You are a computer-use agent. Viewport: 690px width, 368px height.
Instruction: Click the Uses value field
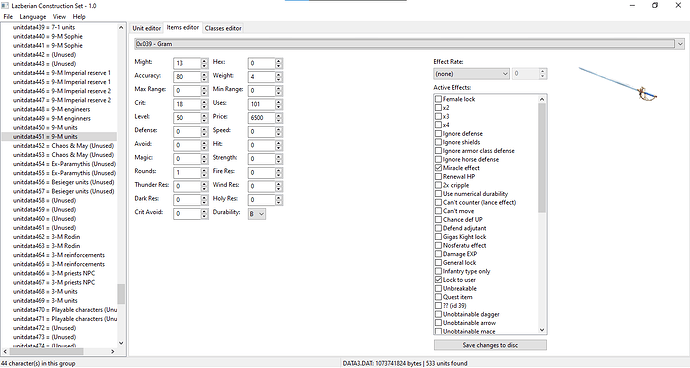262,104
